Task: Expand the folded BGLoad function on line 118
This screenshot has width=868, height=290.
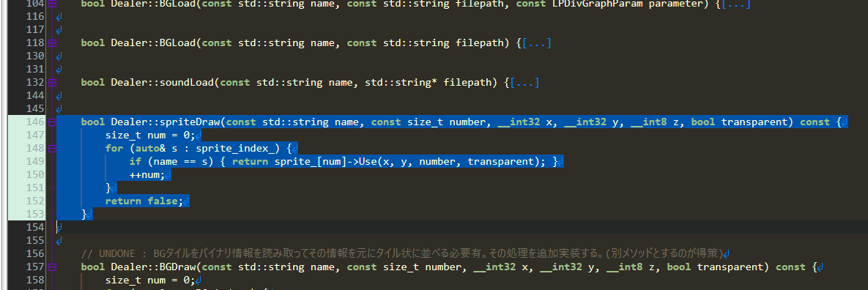Action: [x=52, y=43]
